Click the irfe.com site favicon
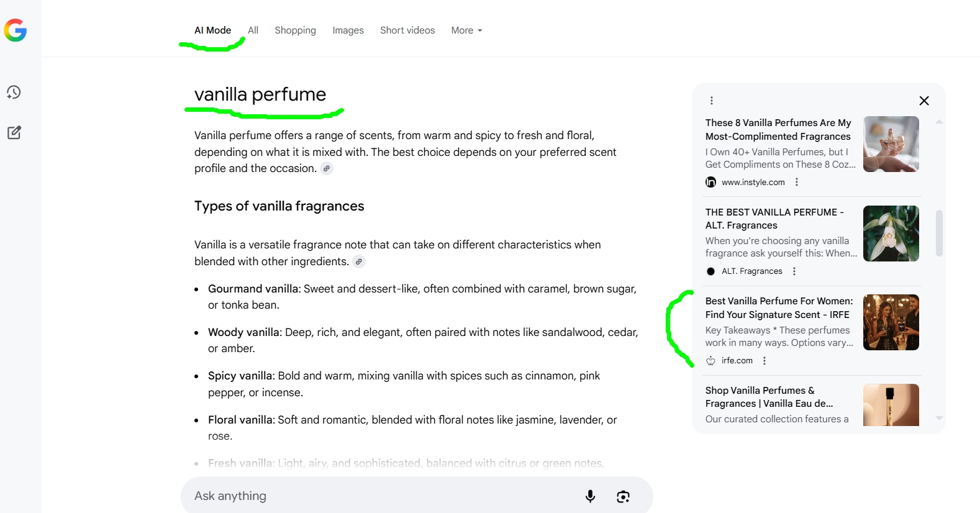The height and width of the screenshot is (513, 980). coord(710,361)
